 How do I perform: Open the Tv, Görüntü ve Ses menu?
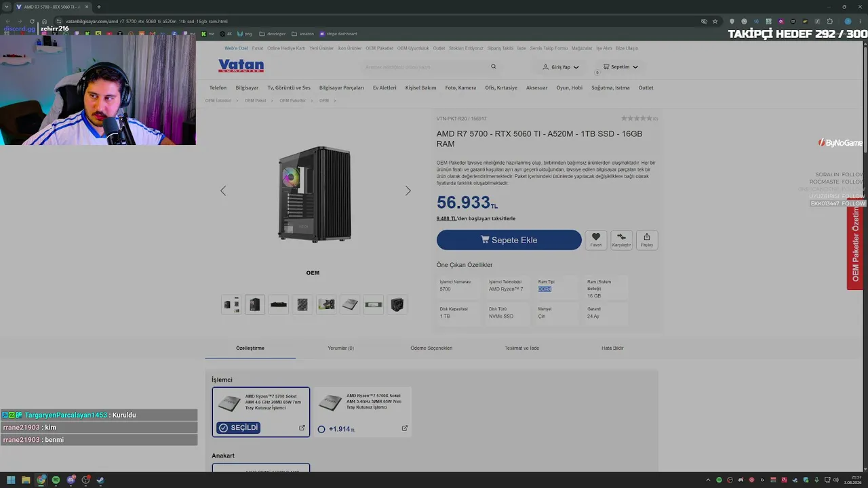[x=289, y=87]
